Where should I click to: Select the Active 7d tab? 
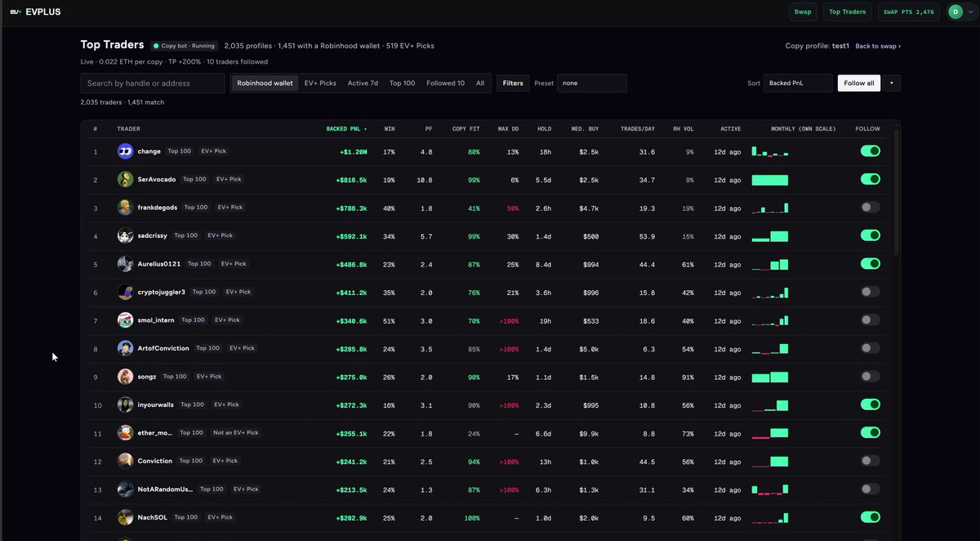[363, 83]
